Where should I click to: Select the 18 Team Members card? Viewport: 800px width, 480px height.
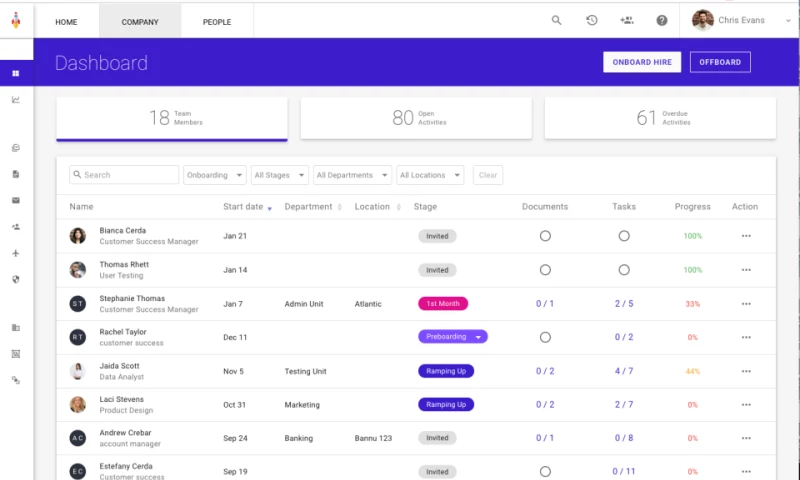[172, 119]
